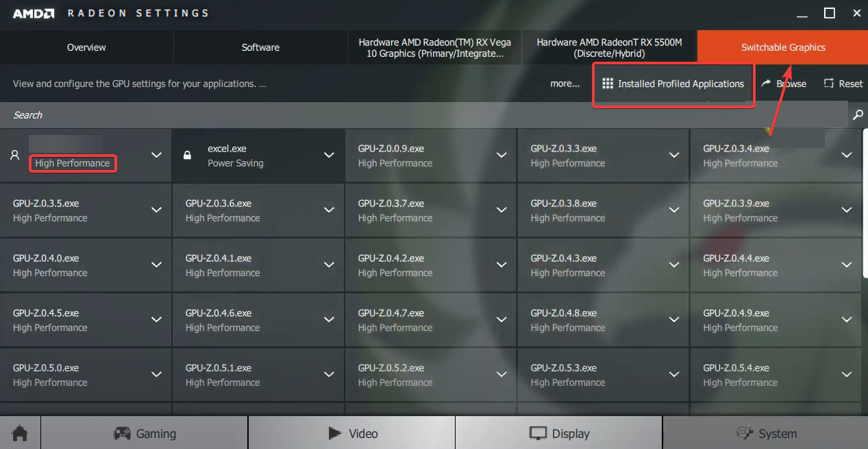The width and height of the screenshot is (868, 449).
Task: Click High Performance under GPU-Z.0.4.7.exe
Action: click(x=395, y=328)
